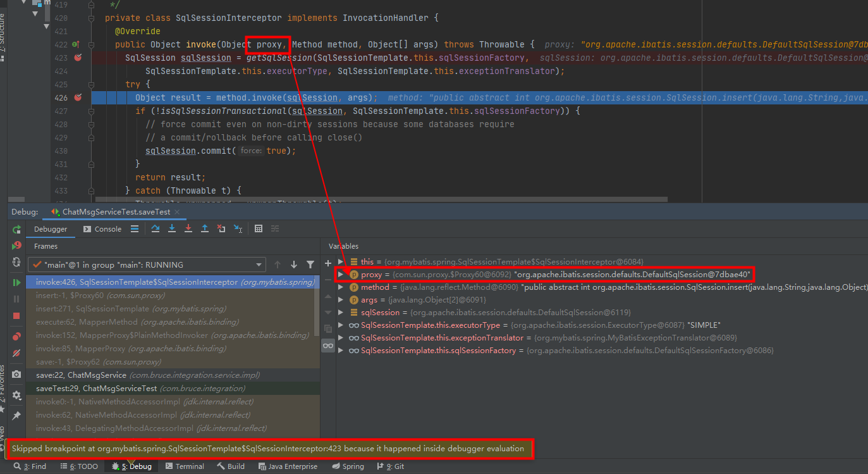The width and height of the screenshot is (868, 474).
Task: Open the View Breakpoints dialog
Action: pyautogui.click(x=16, y=336)
